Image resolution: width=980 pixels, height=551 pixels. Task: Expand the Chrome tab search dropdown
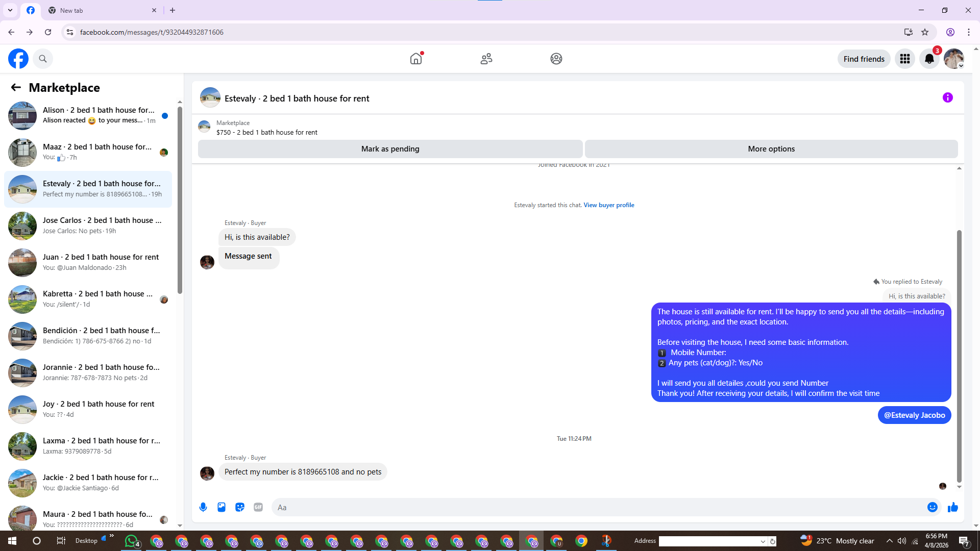click(x=10, y=10)
